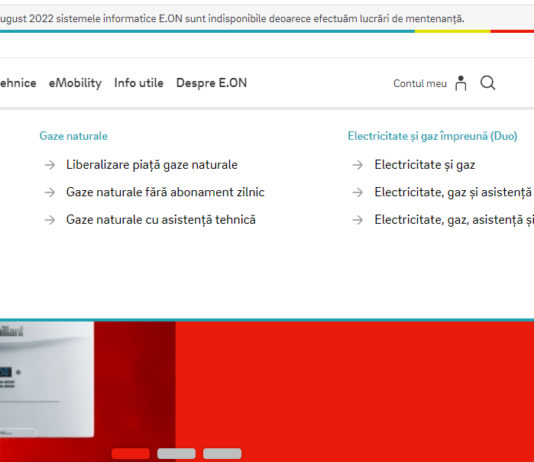The width and height of the screenshot is (534, 462).
Task: Open Electricitate, gaz, asistență și link
Action: click(454, 220)
